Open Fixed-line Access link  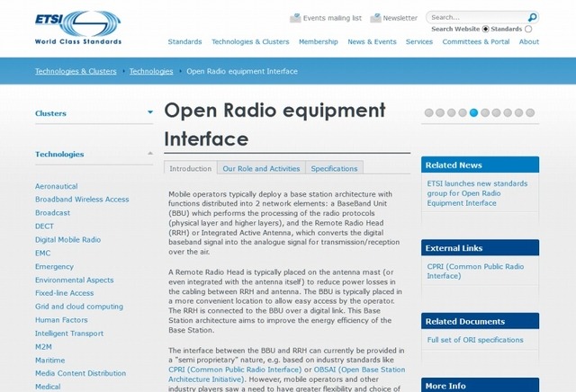coord(64,293)
